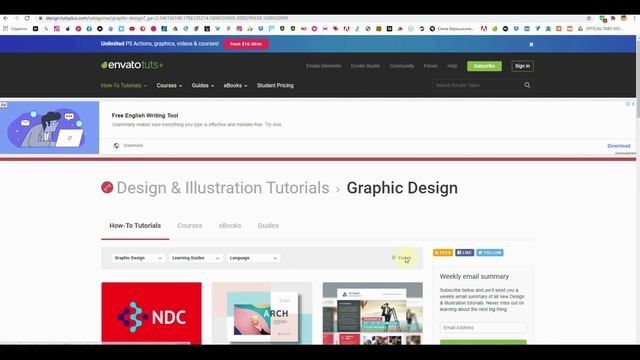
Task: Click the orange RSS Feed button
Action: 443,253
